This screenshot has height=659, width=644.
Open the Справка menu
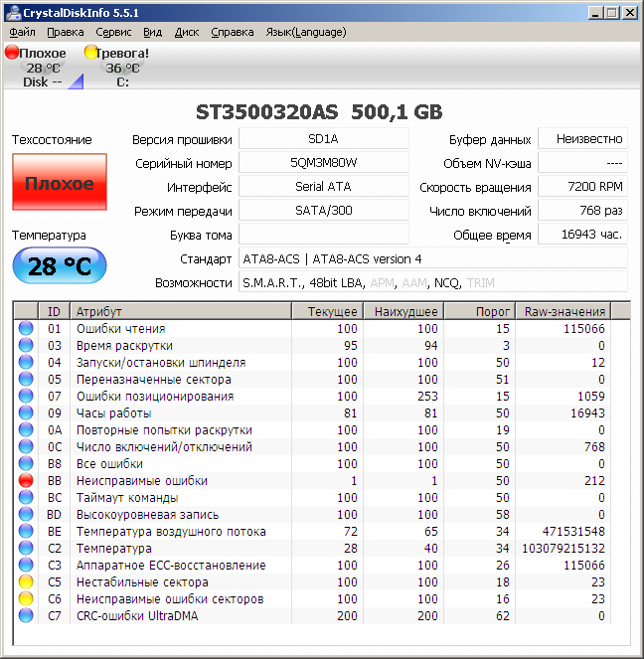pos(233,33)
